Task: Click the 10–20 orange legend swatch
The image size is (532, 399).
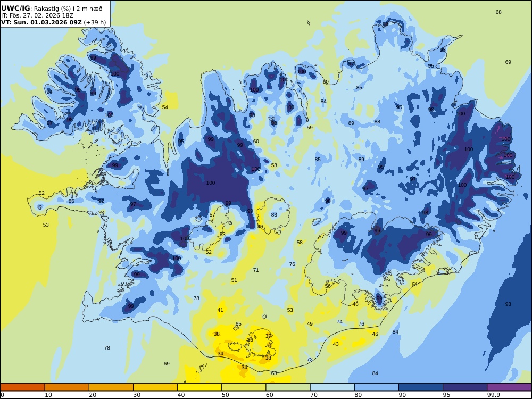Action: pos(67,387)
